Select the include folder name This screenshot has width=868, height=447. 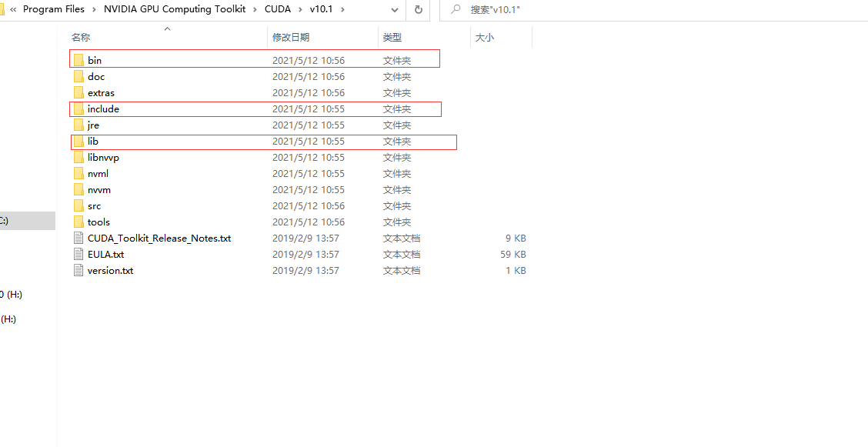[x=104, y=109]
